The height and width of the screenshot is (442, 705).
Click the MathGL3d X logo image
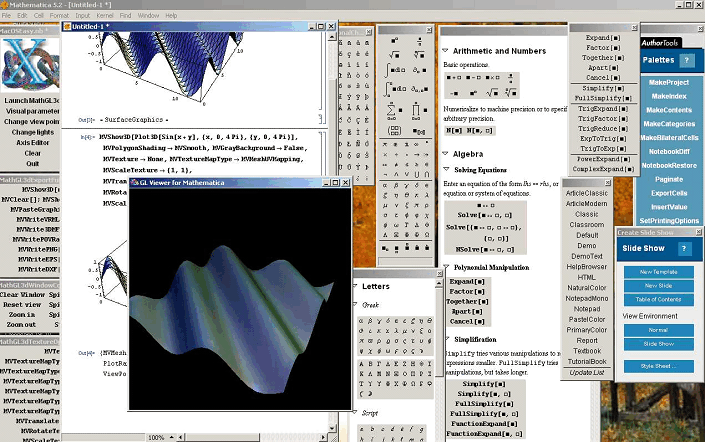[x=30, y=65]
